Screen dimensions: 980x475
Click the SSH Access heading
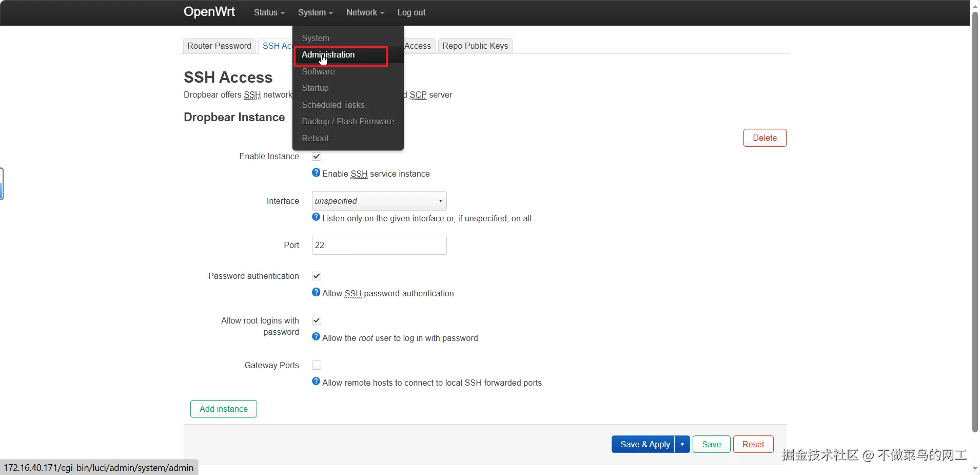click(228, 77)
